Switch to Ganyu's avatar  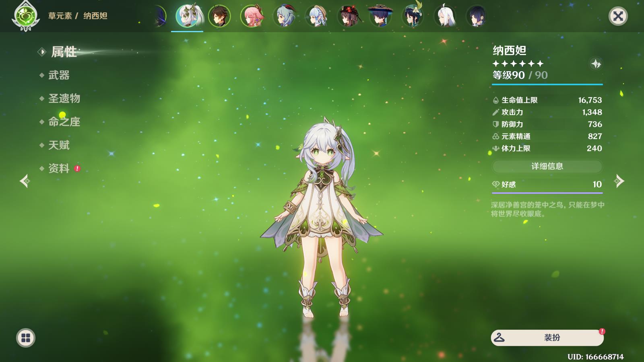coord(284,16)
